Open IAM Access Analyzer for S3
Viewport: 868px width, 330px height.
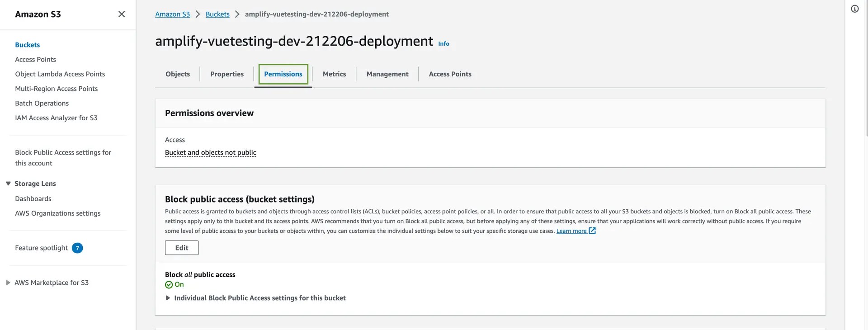[x=57, y=118]
